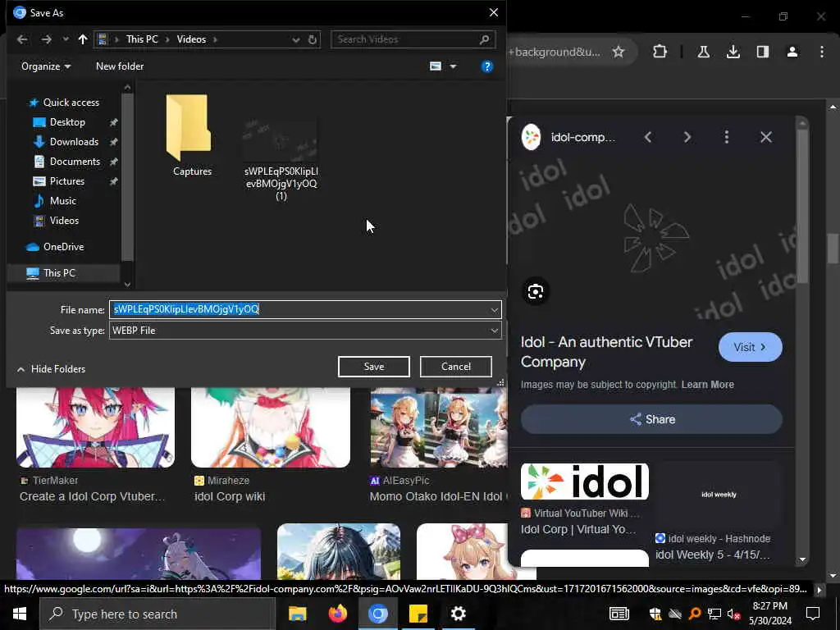Show next image in preview panel
The height and width of the screenshot is (630, 840).
coord(687,137)
